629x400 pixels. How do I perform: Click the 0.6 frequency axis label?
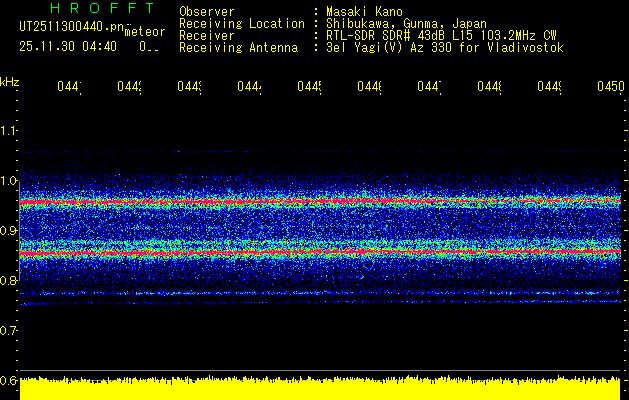point(9,380)
